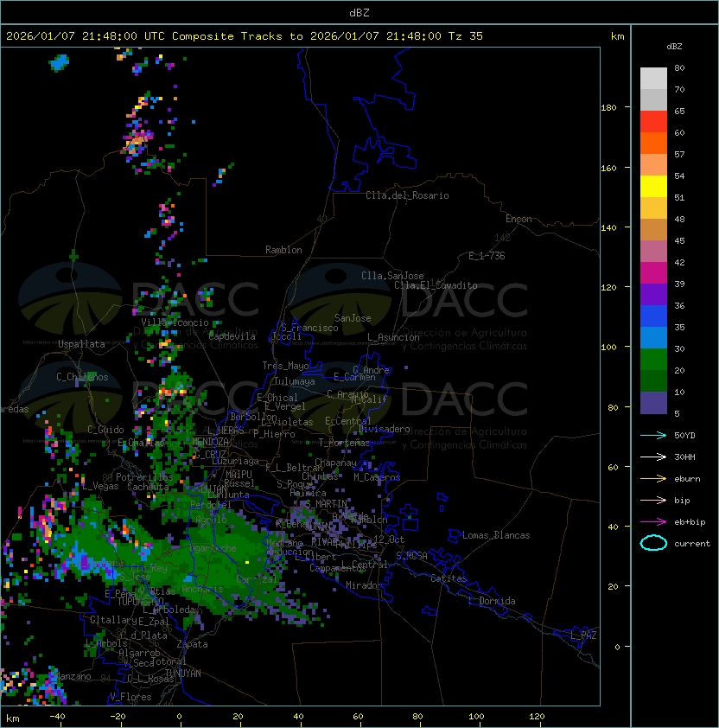Click the 'L_Dormida' map label

click(x=492, y=601)
